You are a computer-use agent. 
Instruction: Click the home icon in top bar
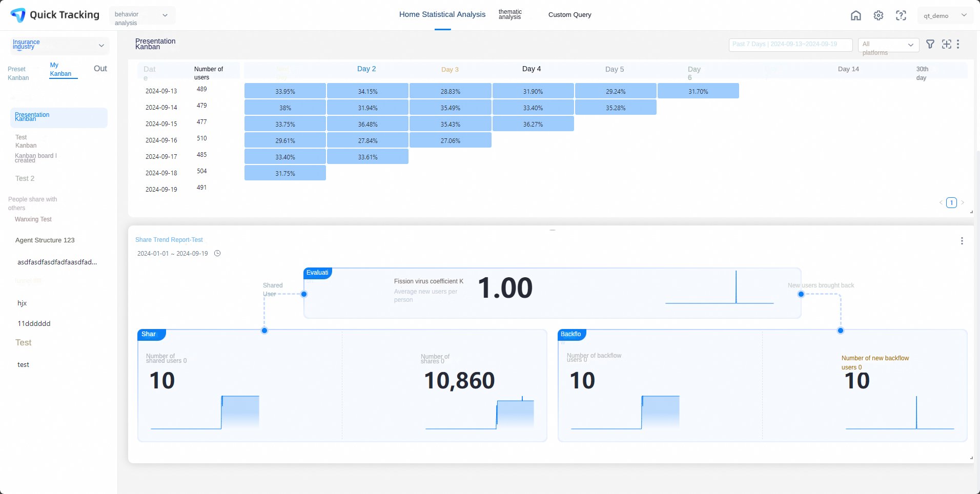point(856,15)
